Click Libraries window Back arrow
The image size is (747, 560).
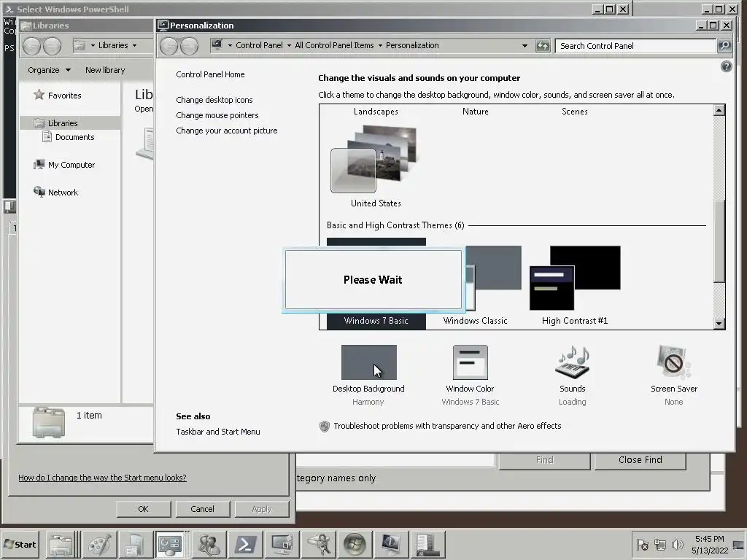[31, 46]
